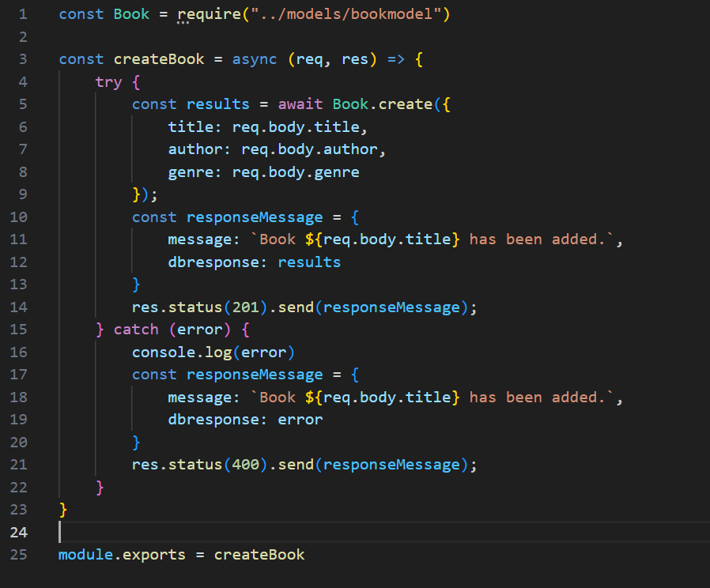Click the async keyword
Viewport: 710px width, 588px height.
(255, 59)
